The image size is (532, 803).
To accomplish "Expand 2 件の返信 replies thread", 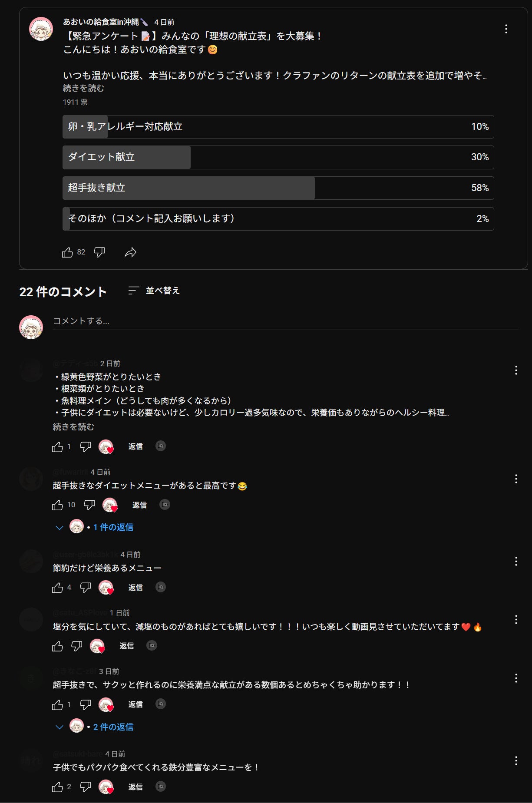I will click(113, 727).
